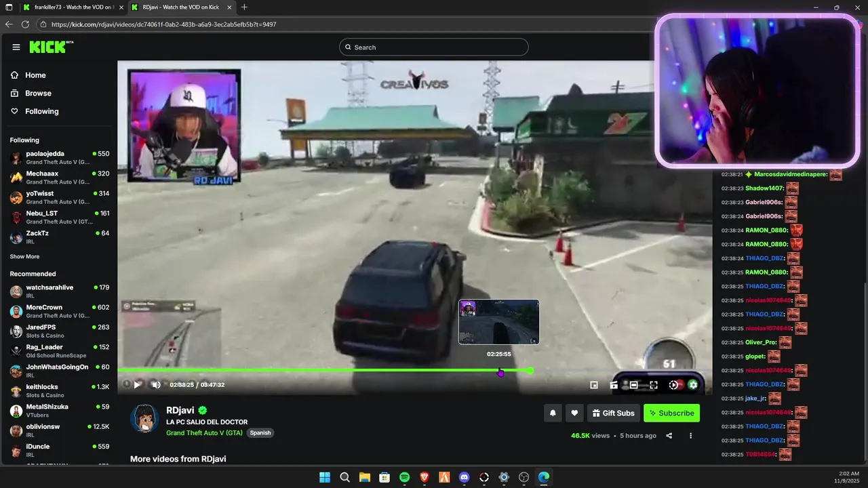
Task: Open ZackTz's channel in the sidebar
Action: (x=60, y=237)
